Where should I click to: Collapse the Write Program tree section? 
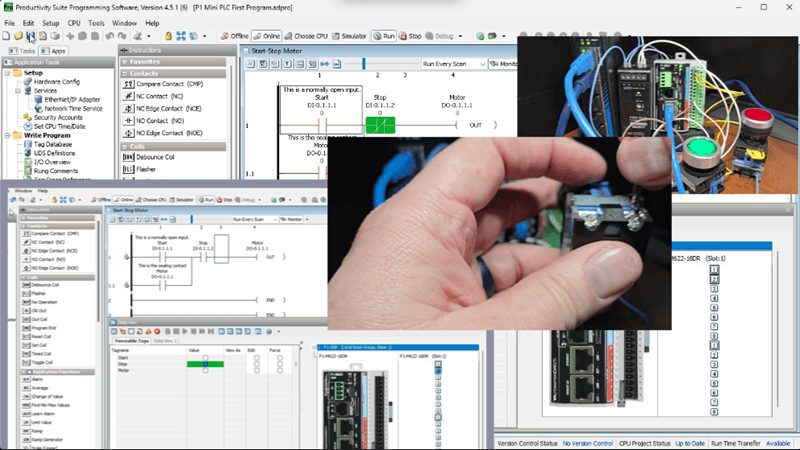tap(8, 135)
